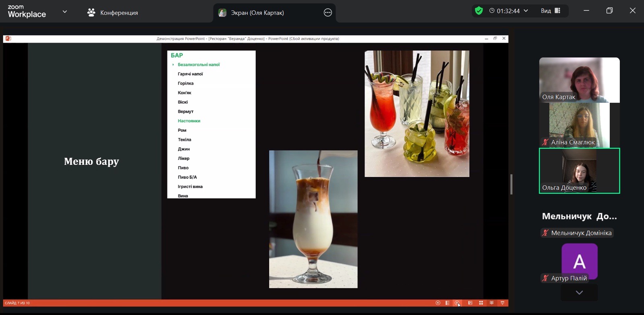
Task: Open the Вид view layout button
Action: [x=550, y=11]
